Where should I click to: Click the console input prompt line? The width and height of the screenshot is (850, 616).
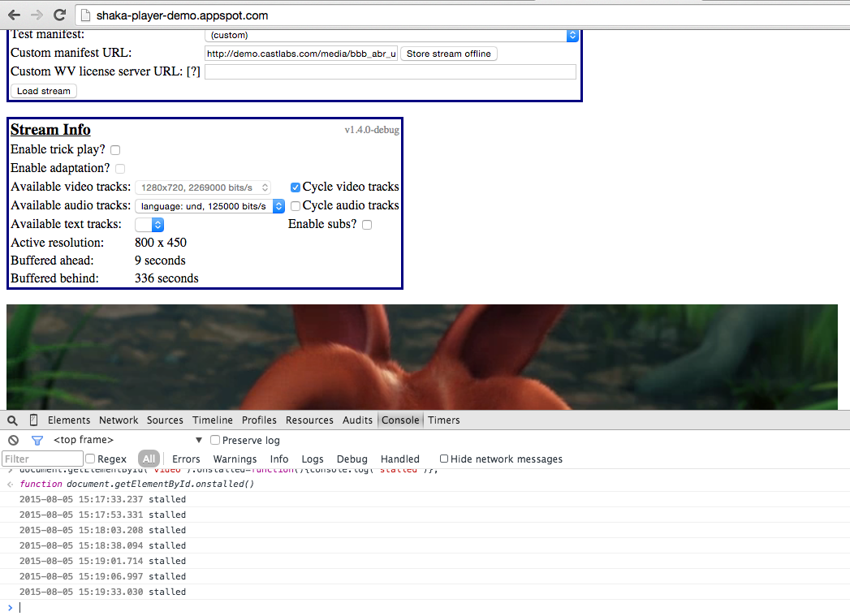(x=425, y=607)
